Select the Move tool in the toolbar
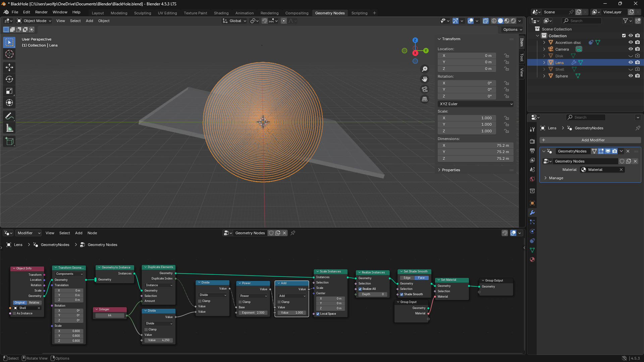 9,67
